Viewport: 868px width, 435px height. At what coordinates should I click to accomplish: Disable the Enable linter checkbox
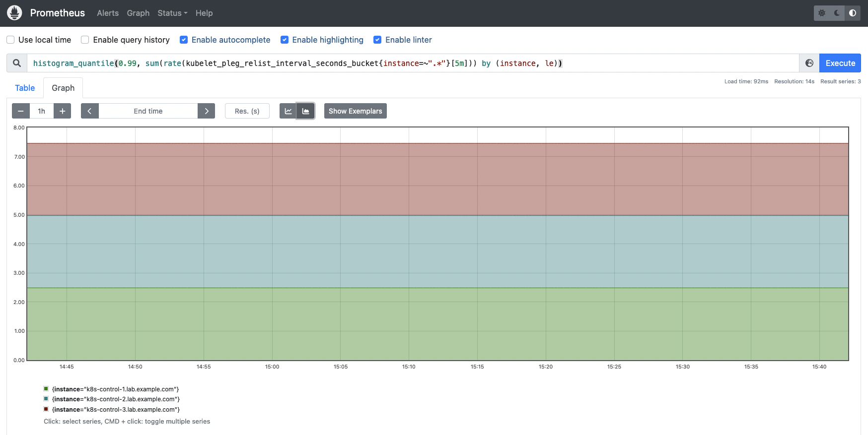377,40
